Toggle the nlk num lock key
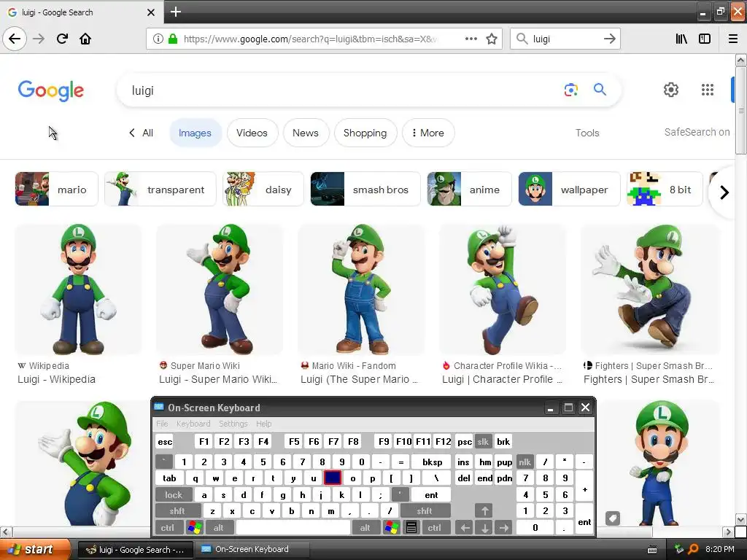 [525, 462]
